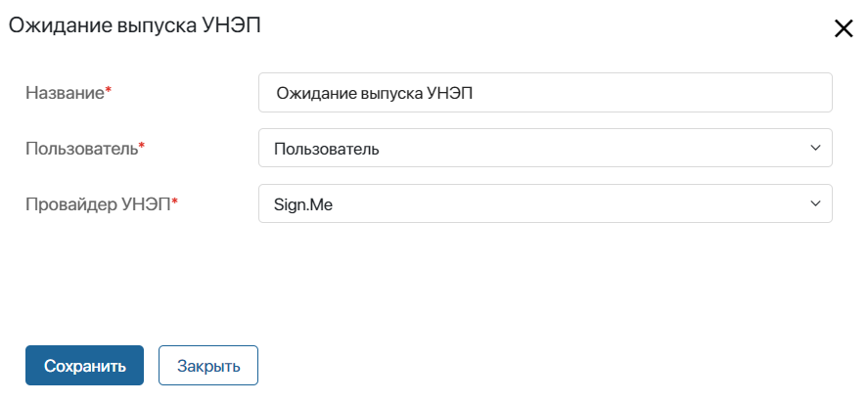Save changes with the Сохранить button
868x402 pixels.
[x=85, y=366]
